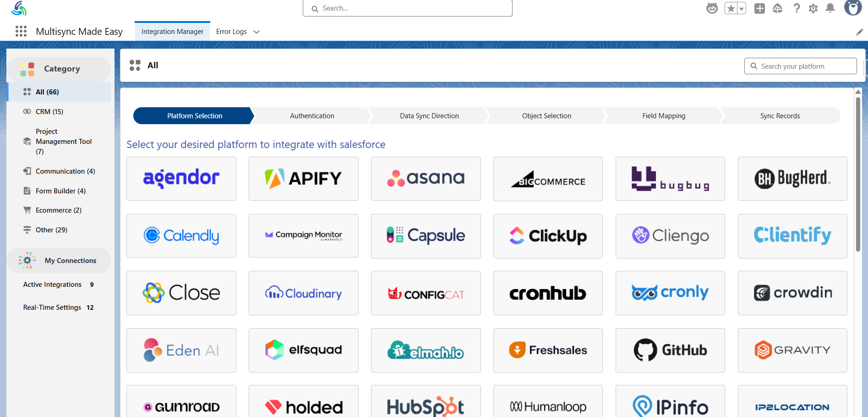The height and width of the screenshot is (417, 868).
Task: Click the Multisync logo in top-left corner
Action: pos(19,8)
